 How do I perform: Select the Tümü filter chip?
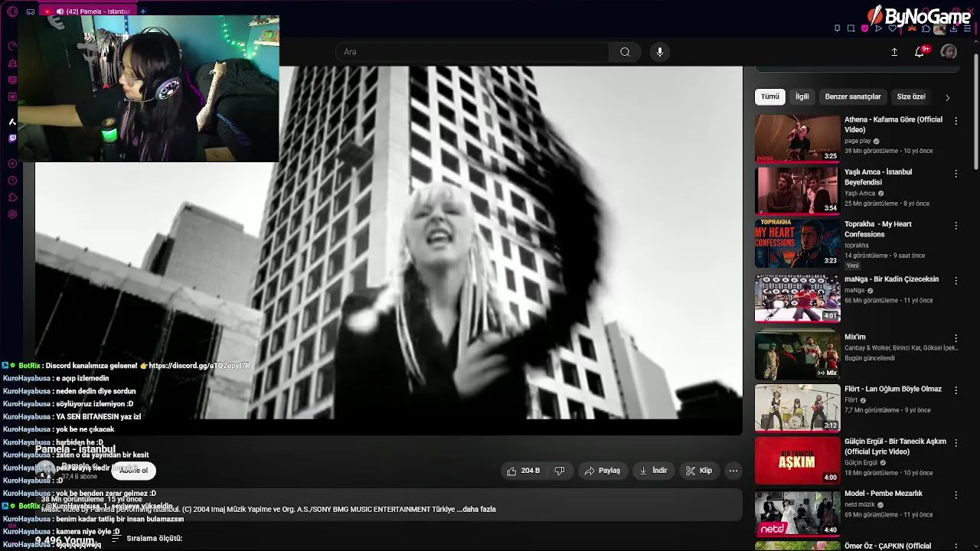pos(770,97)
